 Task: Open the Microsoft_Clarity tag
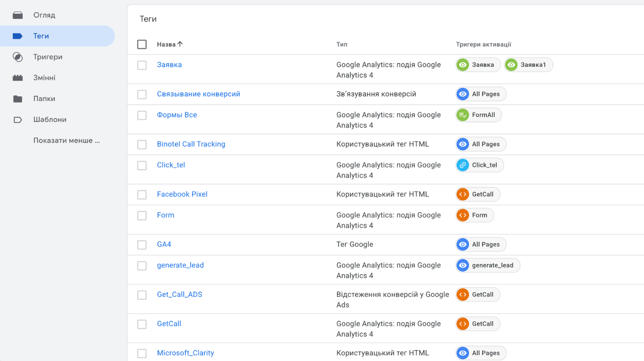coord(186,353)
